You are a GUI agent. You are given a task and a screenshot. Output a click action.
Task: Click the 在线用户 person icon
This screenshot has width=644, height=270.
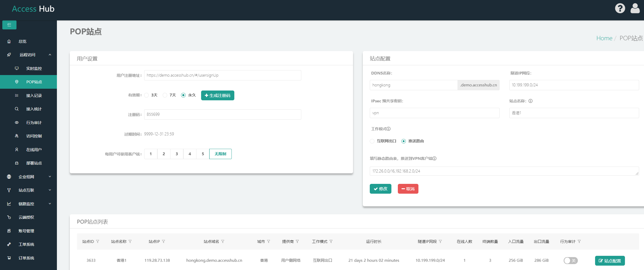pyautogui.click(x=17, y=150)
